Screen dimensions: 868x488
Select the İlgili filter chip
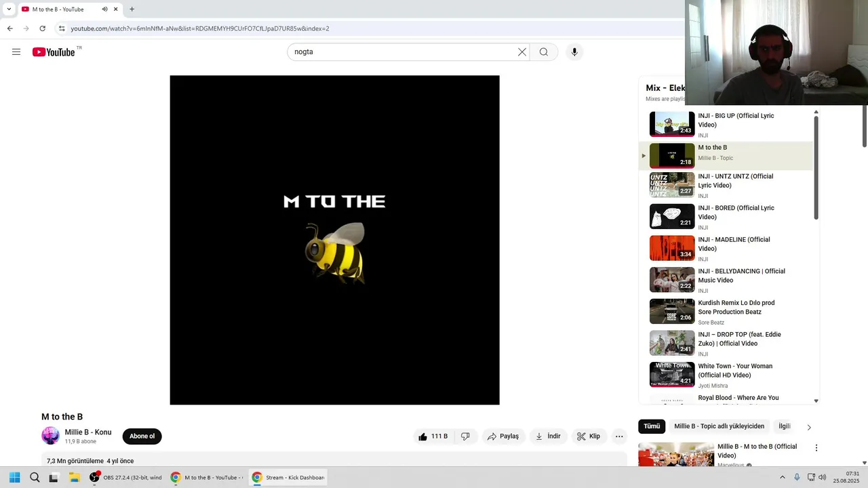(x=785, y=426)
